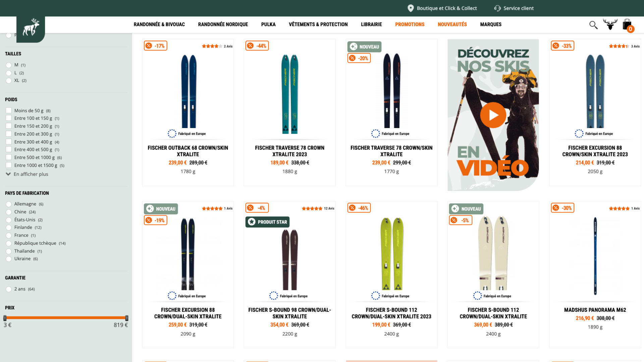Image resolution: width=644 pixels, height=362 pixels.
Task: Check the Moins de 50 g weight filter
Action: point(9,110)
